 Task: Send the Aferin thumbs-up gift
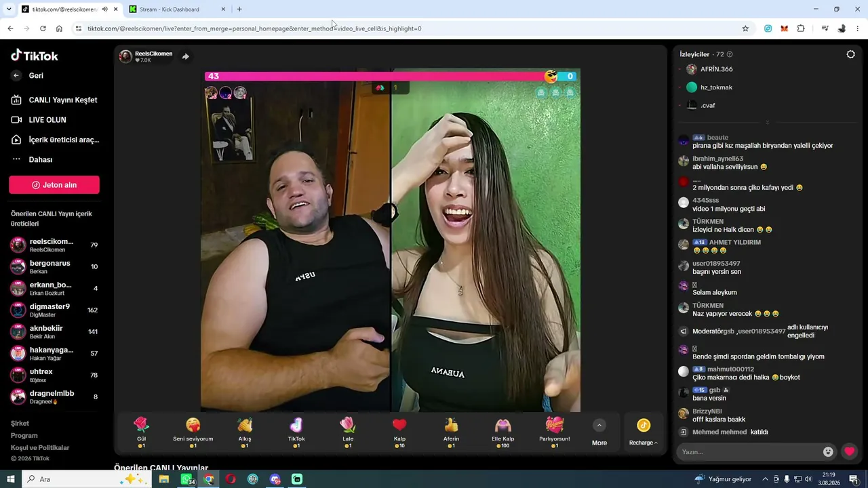pos(451,432)
